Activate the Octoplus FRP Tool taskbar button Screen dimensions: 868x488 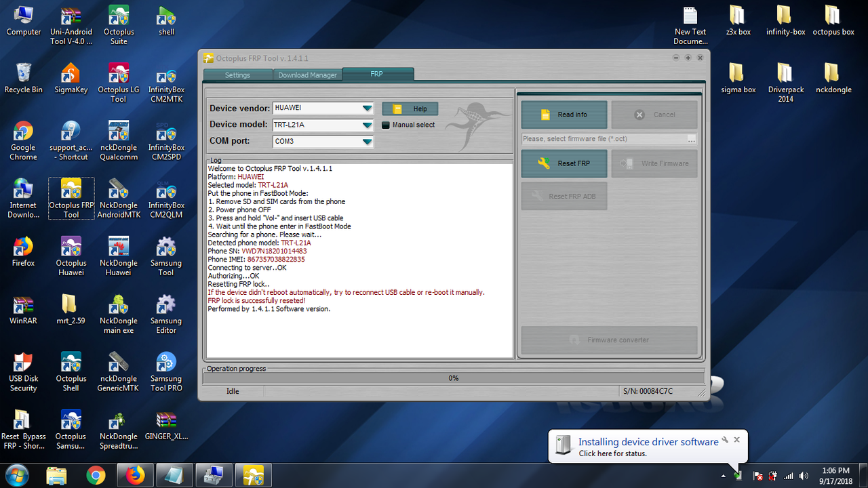pos(254,476)
